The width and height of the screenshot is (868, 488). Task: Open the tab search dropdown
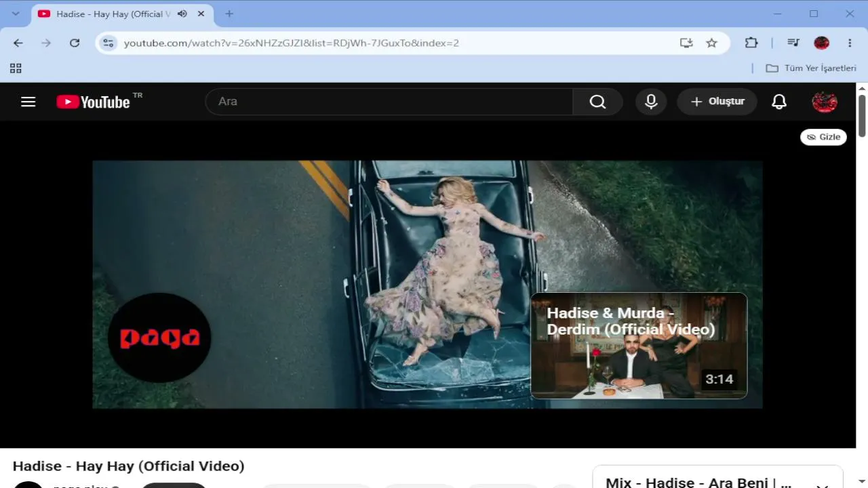16,14
